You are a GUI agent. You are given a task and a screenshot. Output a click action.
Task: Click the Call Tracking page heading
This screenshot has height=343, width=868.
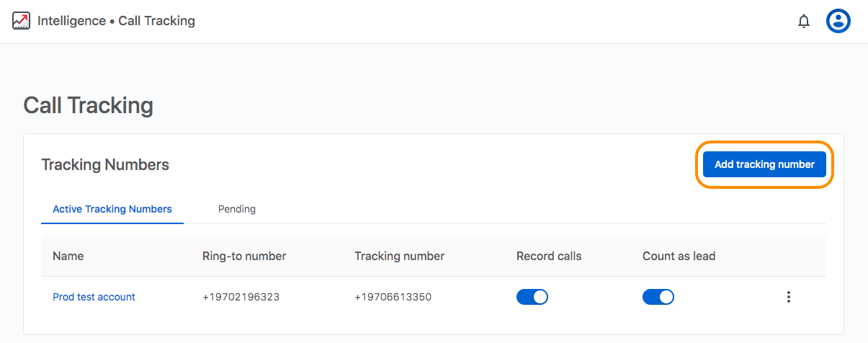89,105
